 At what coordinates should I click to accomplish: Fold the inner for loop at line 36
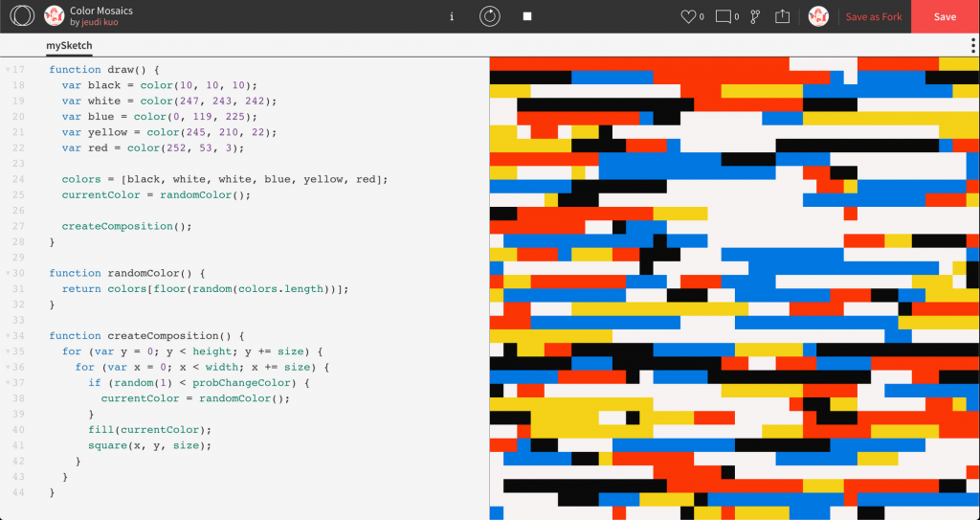[8, 367]
